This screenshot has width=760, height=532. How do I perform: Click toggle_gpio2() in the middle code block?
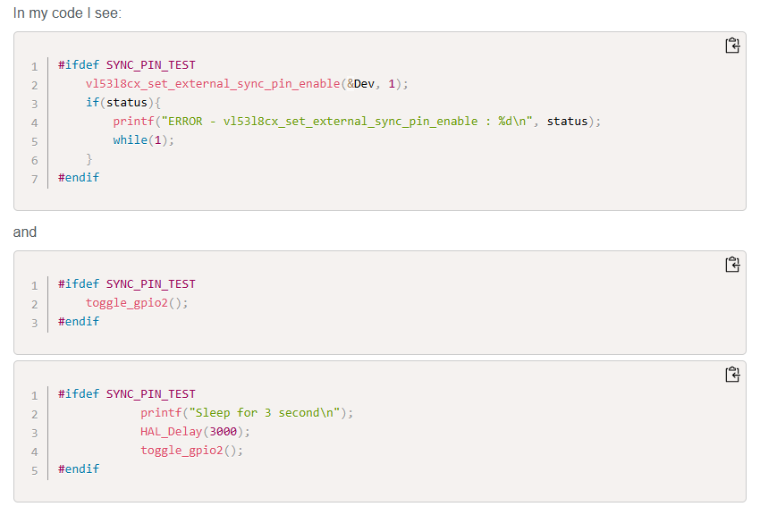[x=137, y=303]
